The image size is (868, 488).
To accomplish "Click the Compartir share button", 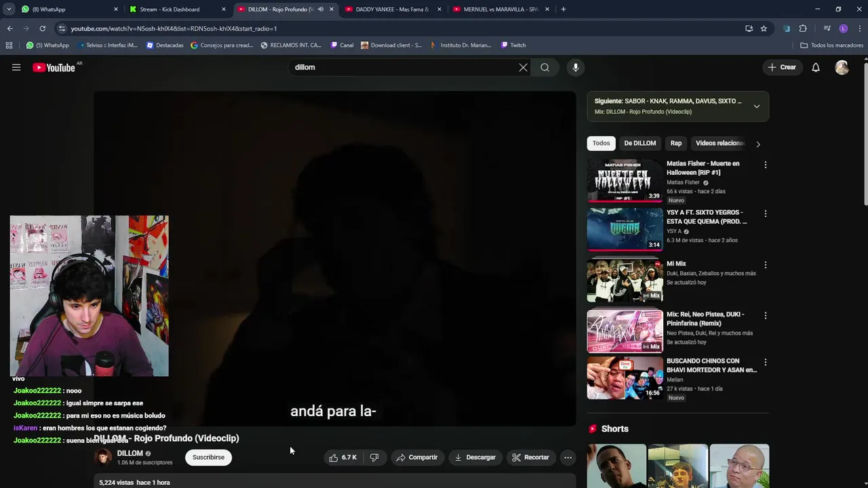I will click(417, 457).
